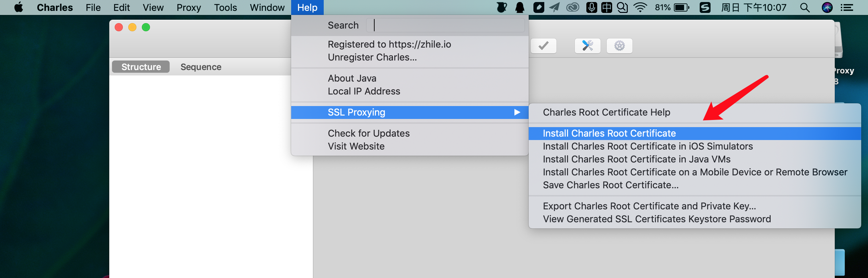The width and height of the screenshot is (868, 278).
Task: Choose Save Charles Root Certificate...
Action: (x=695, y=185)
